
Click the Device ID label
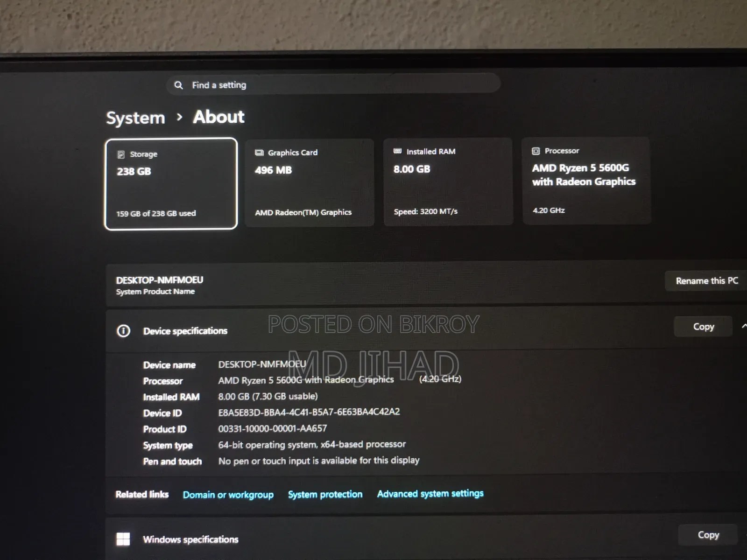pos(162,413)
